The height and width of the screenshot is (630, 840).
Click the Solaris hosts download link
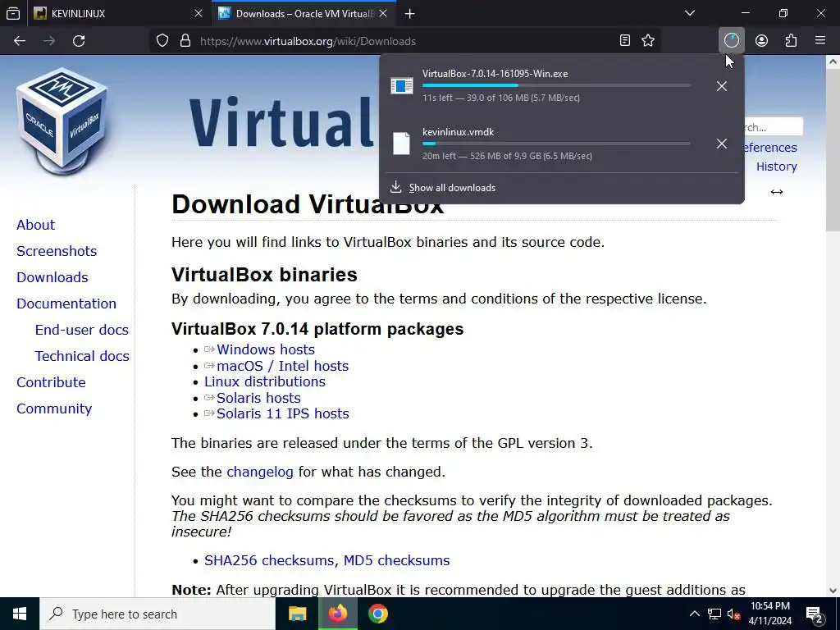pos(258,398)
